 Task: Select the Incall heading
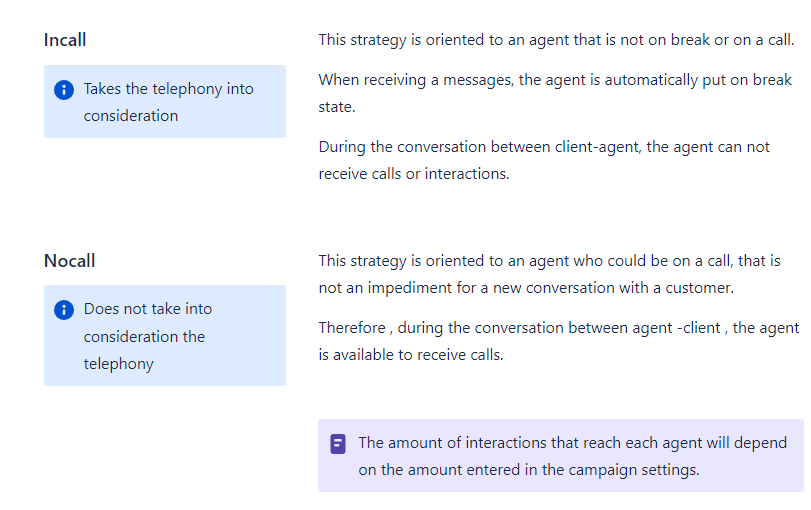click(65, 40)
